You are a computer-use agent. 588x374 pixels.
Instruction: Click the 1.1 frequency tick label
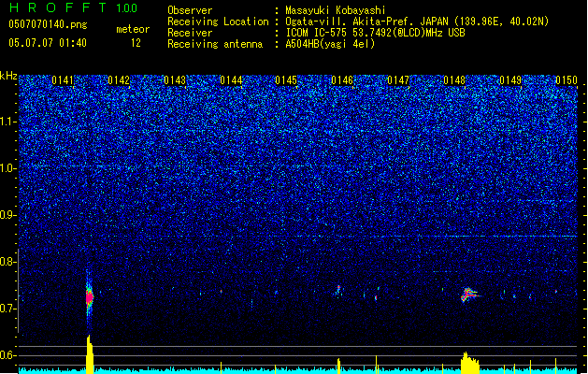[x=8, y=122]
